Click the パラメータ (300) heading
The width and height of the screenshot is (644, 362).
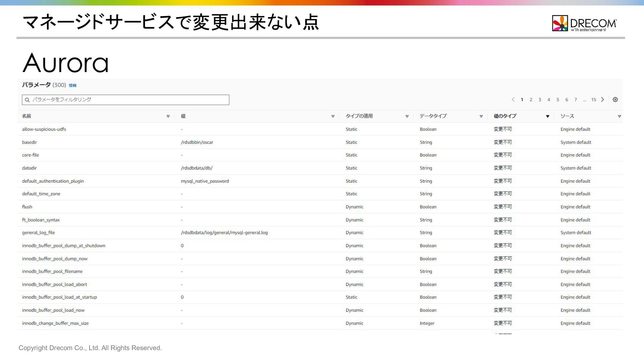[44, 85]
